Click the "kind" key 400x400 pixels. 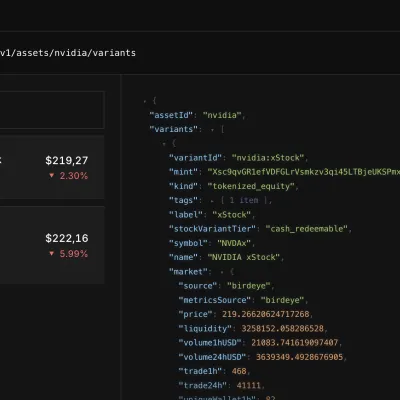(183, 186)
